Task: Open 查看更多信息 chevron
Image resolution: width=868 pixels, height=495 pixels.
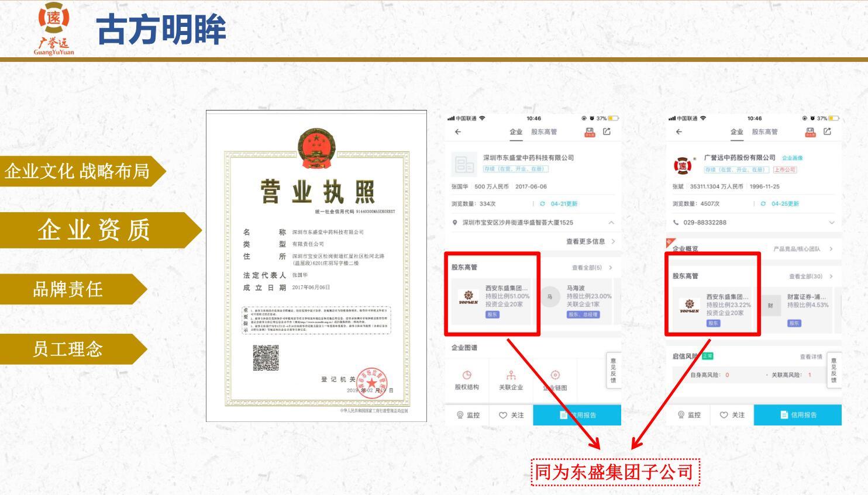Action: [613, 241]
